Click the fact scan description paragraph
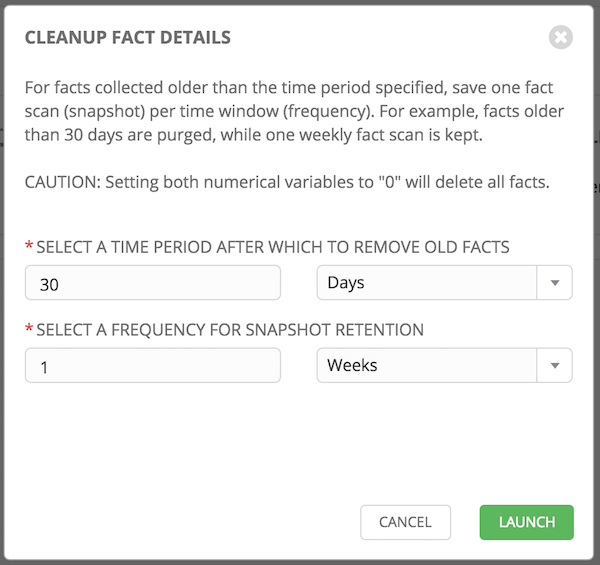 [x=294, y=111]
